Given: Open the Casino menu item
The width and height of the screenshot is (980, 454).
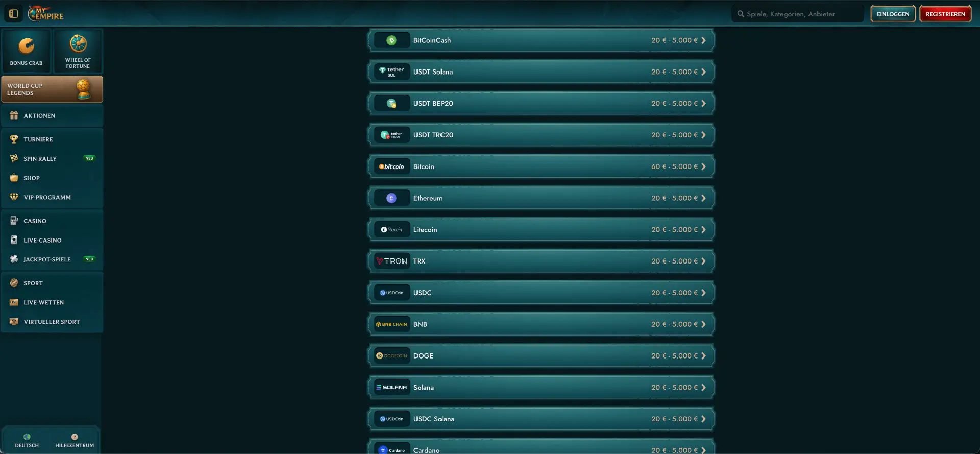Looking at the screenshot, I should (52, 221).
